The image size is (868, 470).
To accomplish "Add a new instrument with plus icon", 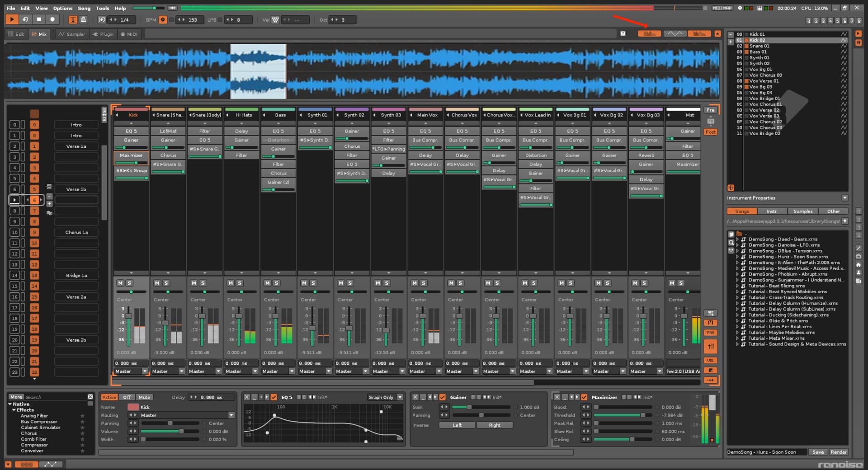I will tap(731, 42).
